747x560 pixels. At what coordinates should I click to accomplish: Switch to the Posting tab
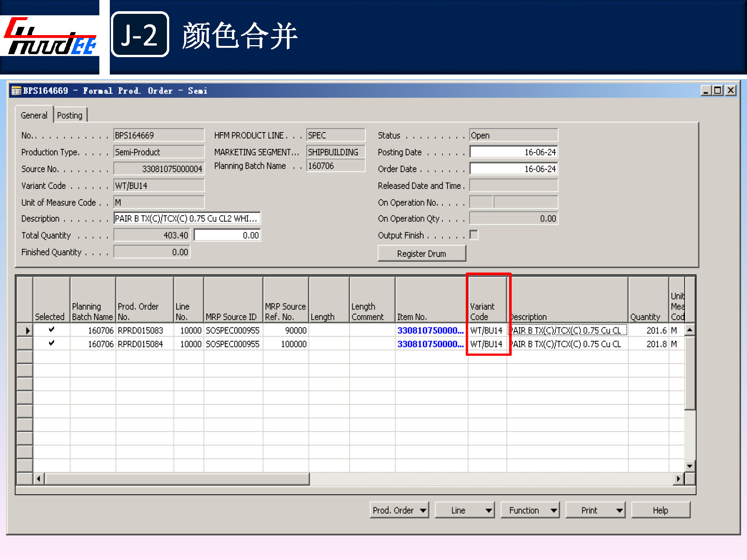point(70,115)
